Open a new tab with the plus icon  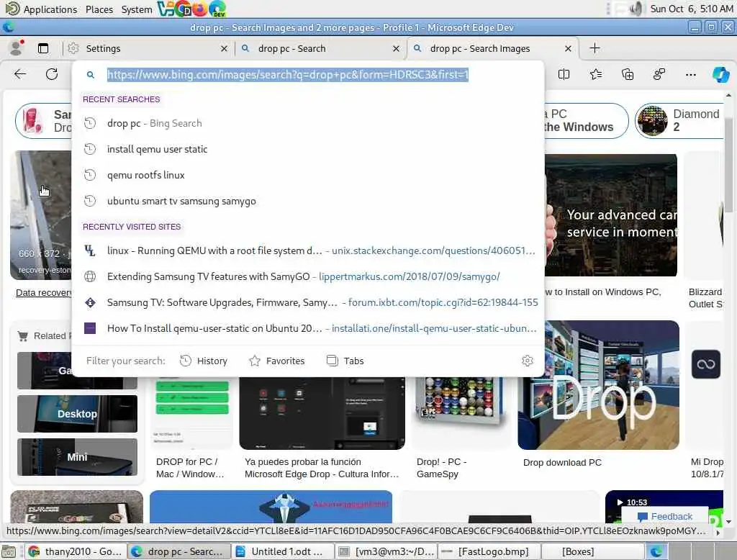(594, 48)
